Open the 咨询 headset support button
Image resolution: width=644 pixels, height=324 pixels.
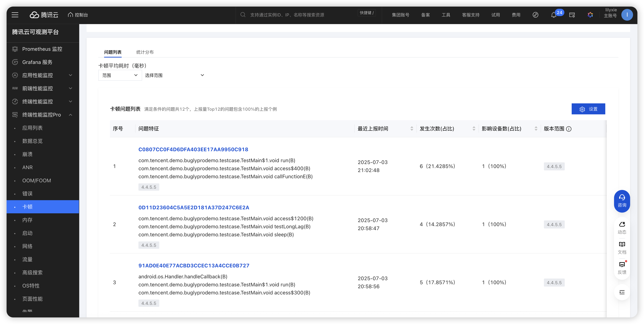[x=622, y=201]
